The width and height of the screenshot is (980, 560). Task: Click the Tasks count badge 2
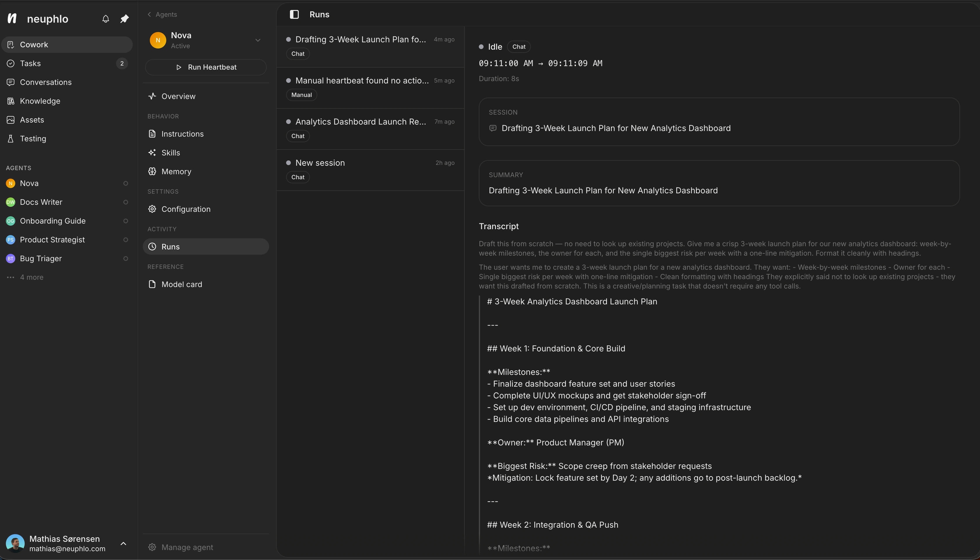(x=122, y=64)
